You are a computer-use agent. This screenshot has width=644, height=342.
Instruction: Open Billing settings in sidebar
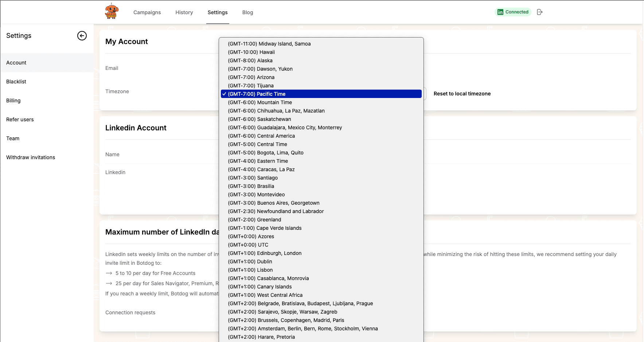(13, 101)
